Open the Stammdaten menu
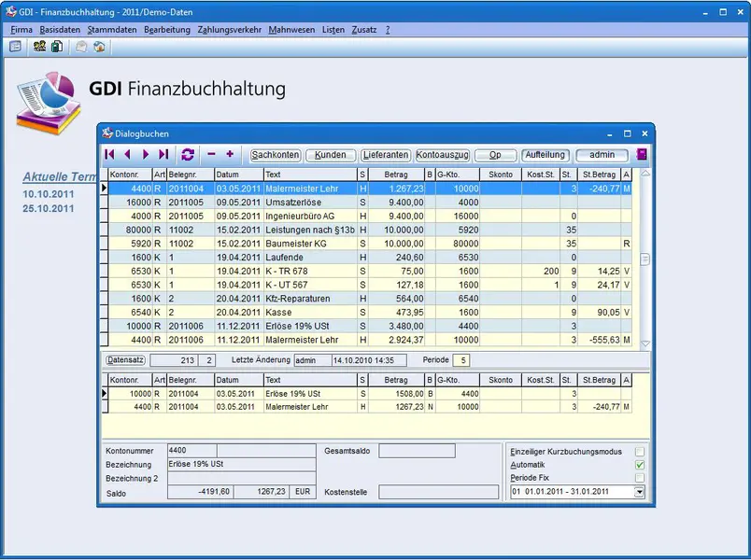 pos(113,30)
